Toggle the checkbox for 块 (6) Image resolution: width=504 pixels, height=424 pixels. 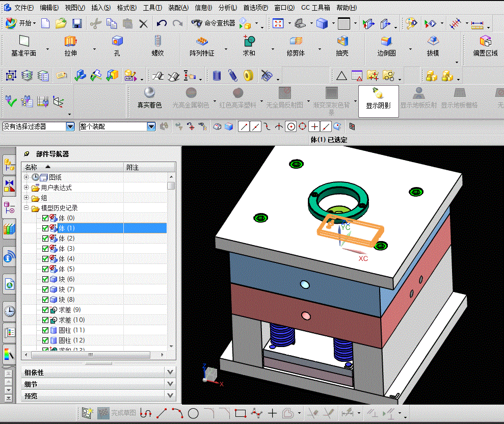tap(45, 279)
